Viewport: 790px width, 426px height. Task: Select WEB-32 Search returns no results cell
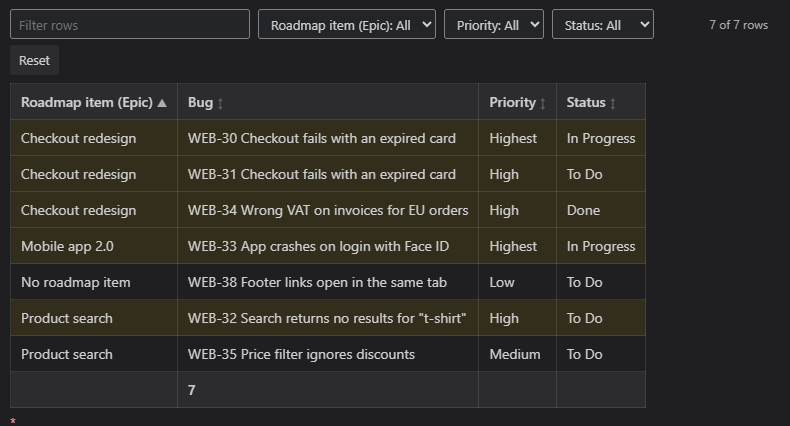click(x=327, y=318)
